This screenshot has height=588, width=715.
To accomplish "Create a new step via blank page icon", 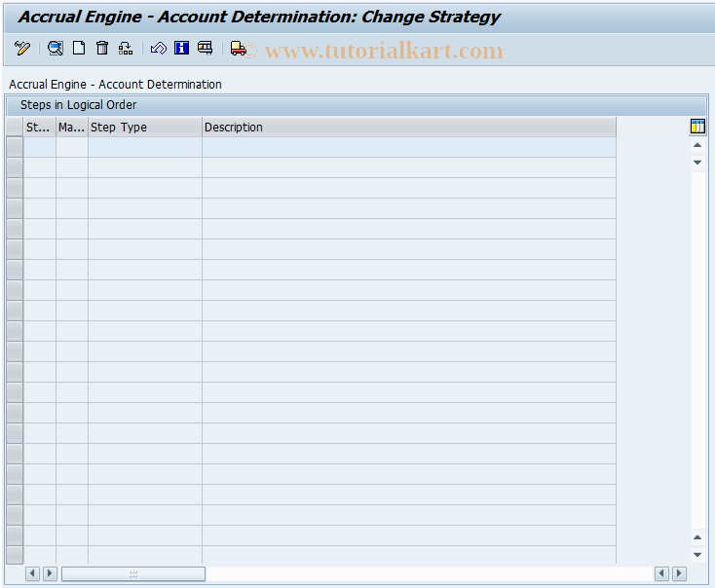I will 79,48.
